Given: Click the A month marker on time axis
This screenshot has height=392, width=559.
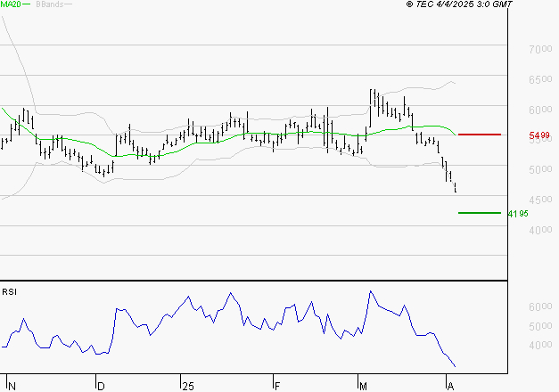Looking at the screenshot, I should click(x=448, y=386).
